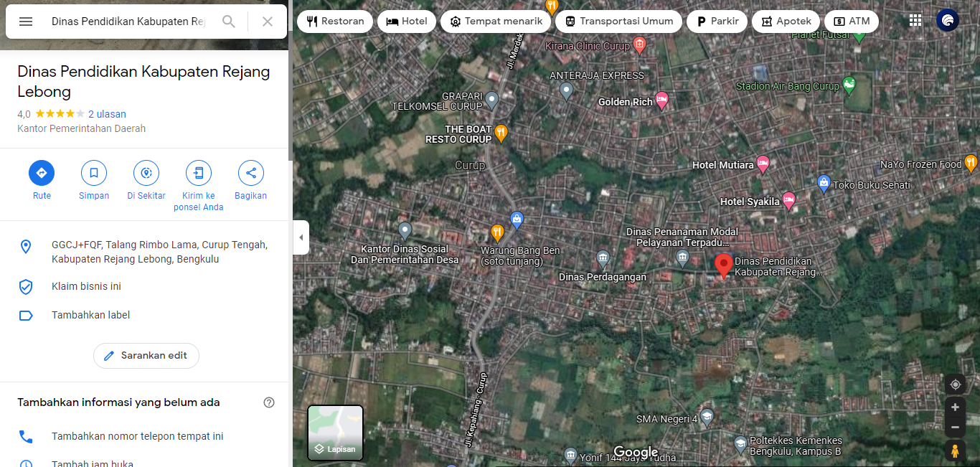Select the Apotek filter chip
The image size is (980, 467).
click(786, 22)
